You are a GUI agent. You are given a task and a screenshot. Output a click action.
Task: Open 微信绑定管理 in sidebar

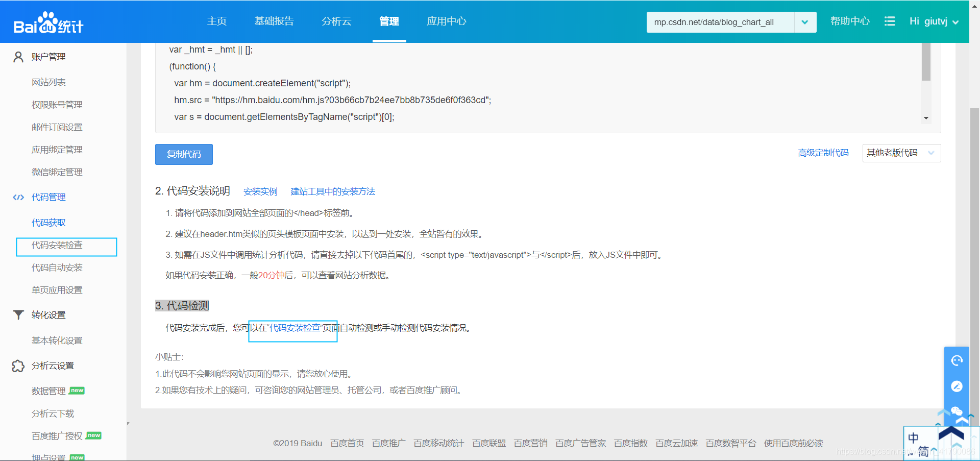pyautogui.click(x=57, y=172)
